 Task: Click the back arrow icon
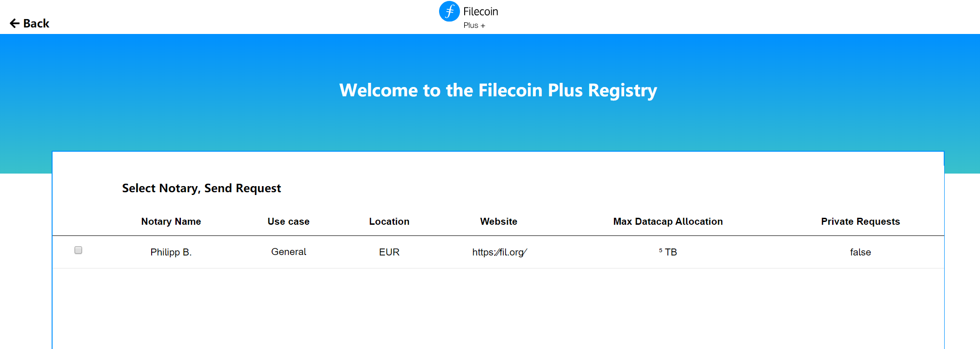click(x=14, y=22)
